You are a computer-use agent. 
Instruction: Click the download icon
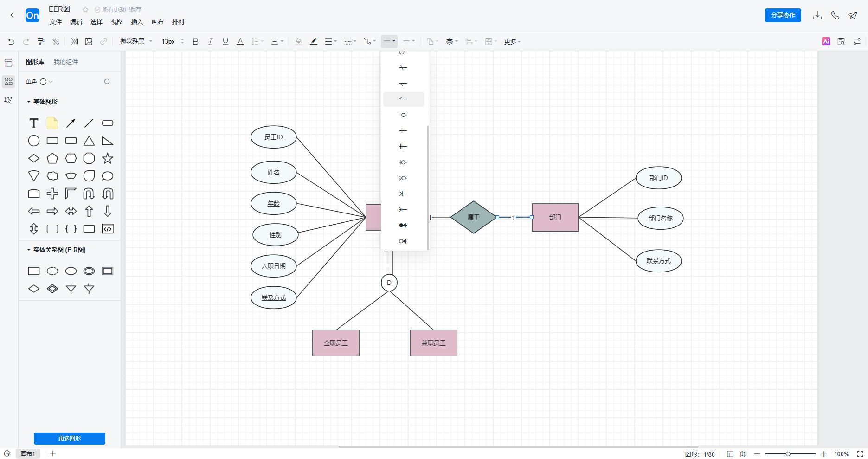817,15
